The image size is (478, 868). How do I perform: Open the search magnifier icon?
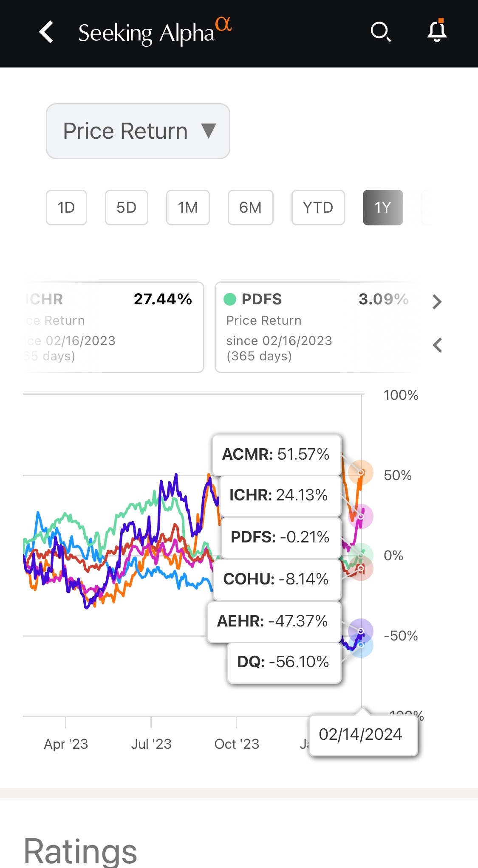point(380,32)
